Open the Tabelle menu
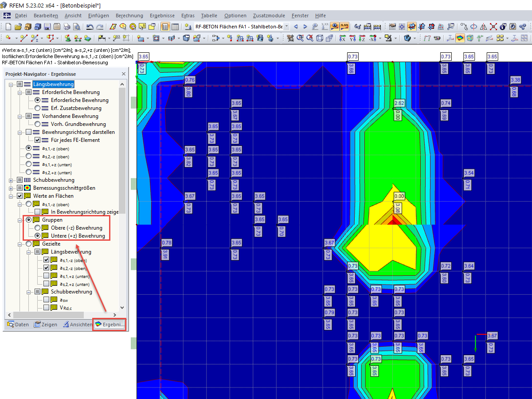The width and height of the screenshot is (532, 399). point(209,16)
